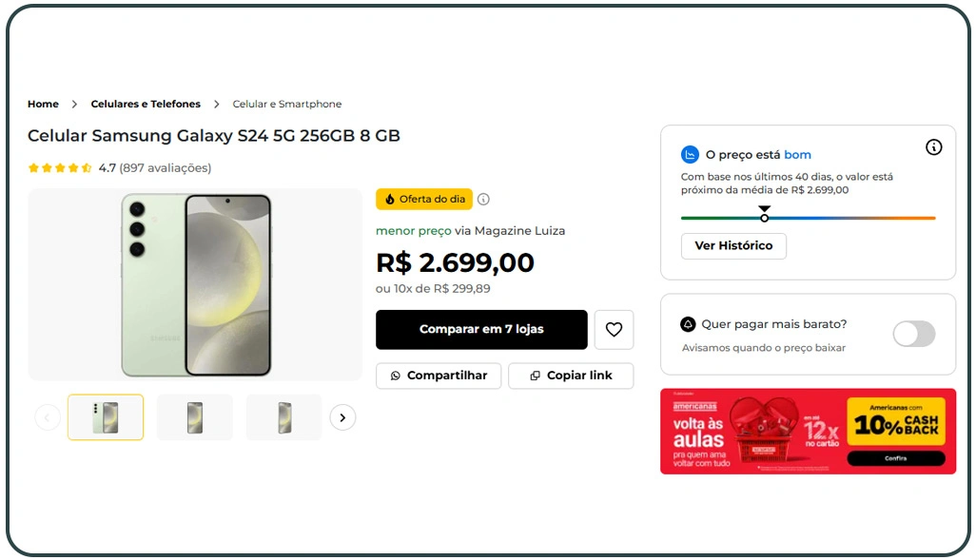Screen dimensions: 976x560
Task: Navigate to Celulares e Telefones breadcrumb
Action: (x=146, y=105)
